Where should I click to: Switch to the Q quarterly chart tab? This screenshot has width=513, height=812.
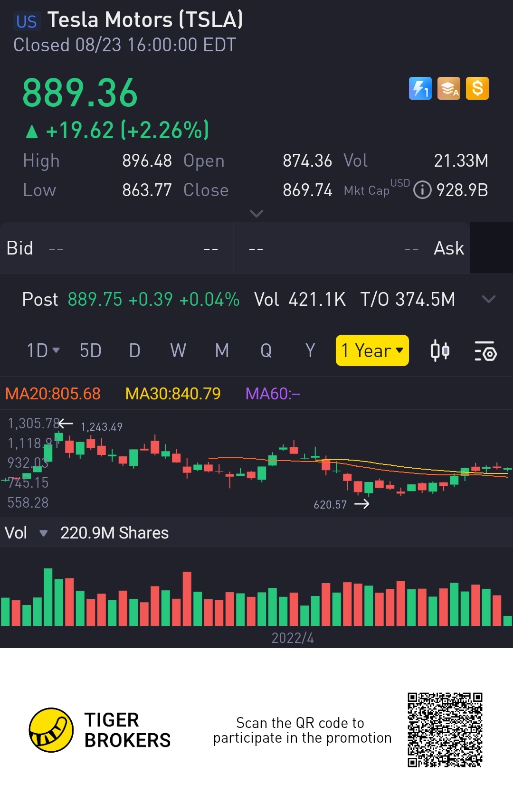click(x=266, y=350)
